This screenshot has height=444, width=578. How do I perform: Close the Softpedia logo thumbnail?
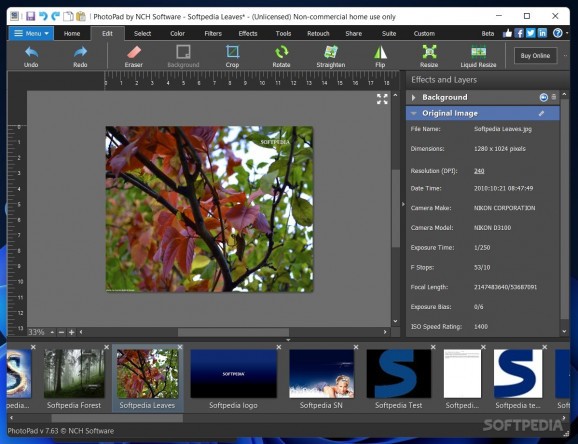tap(279, 347)
